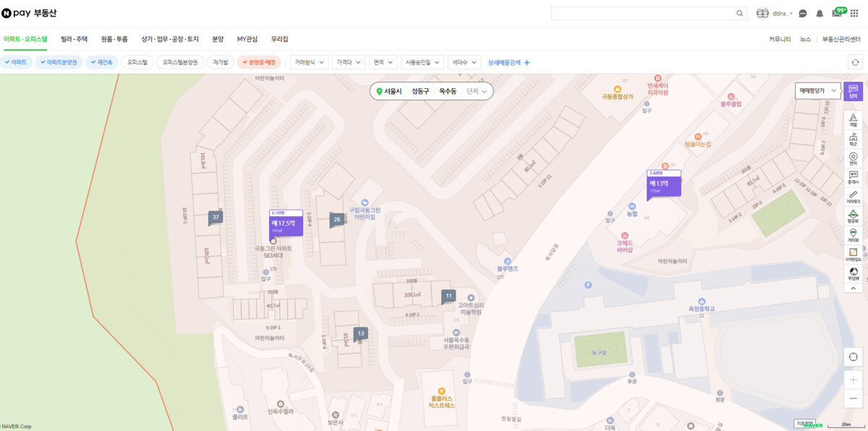868x431 pixels.
Task: Click 상세매물검색 link
Action: (509, 62)
